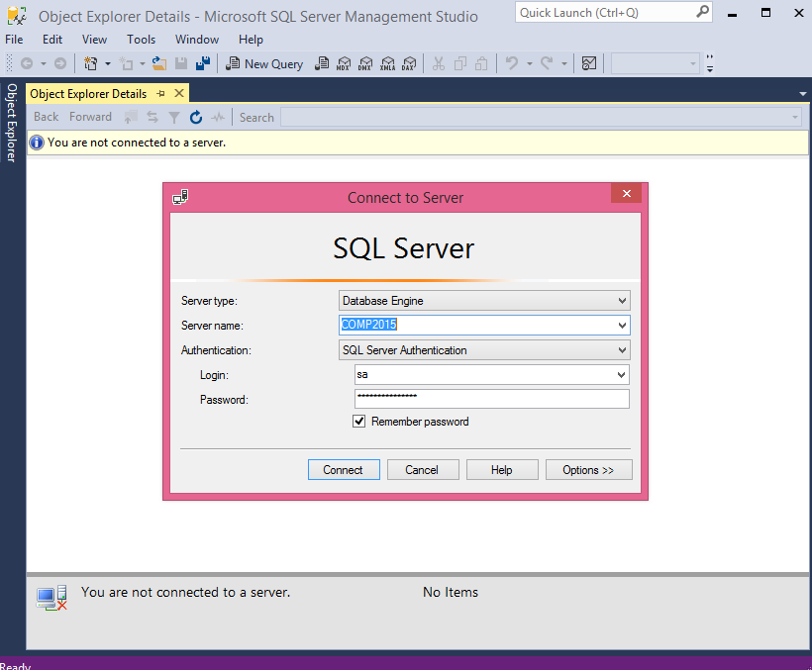Screen dimensions: 812x670
Task: Open the Window menu
Action: pos(197,40)
